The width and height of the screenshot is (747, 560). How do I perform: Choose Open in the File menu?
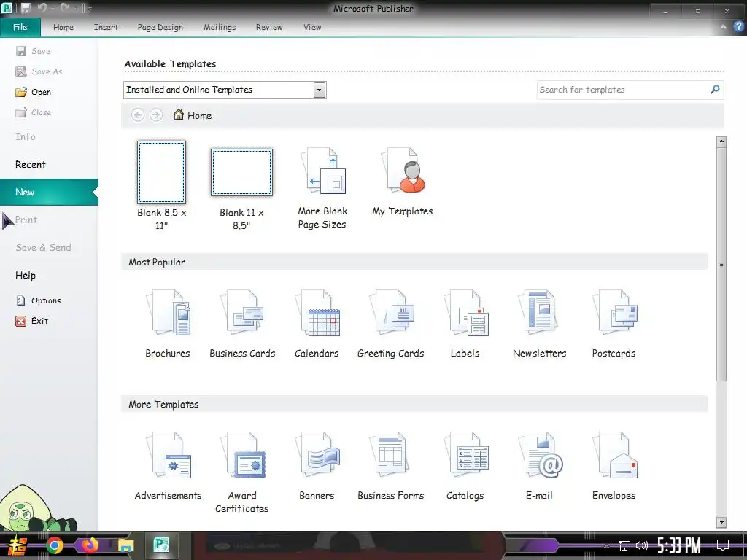(34, 92)
